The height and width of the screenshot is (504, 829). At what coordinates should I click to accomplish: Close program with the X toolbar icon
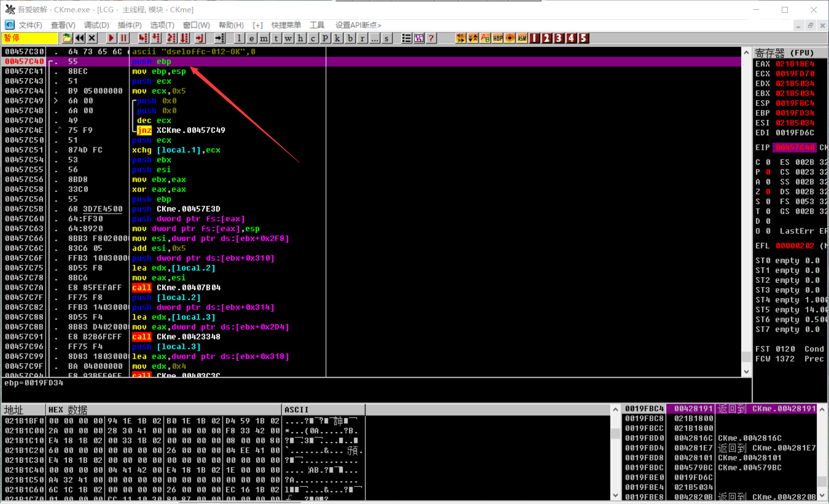(92, 38)
